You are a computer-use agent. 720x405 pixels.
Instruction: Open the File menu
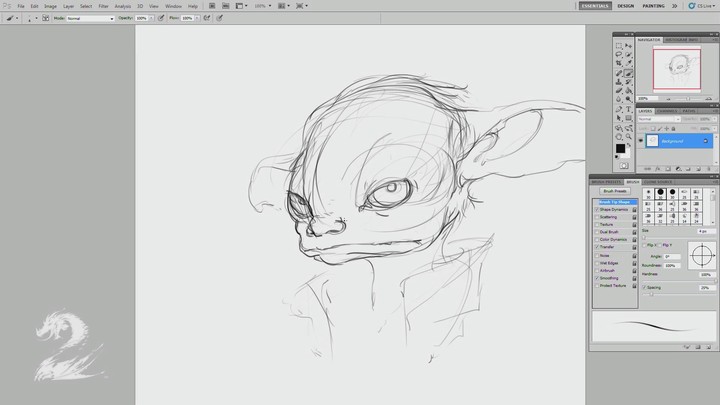click(x=21, y=6)
